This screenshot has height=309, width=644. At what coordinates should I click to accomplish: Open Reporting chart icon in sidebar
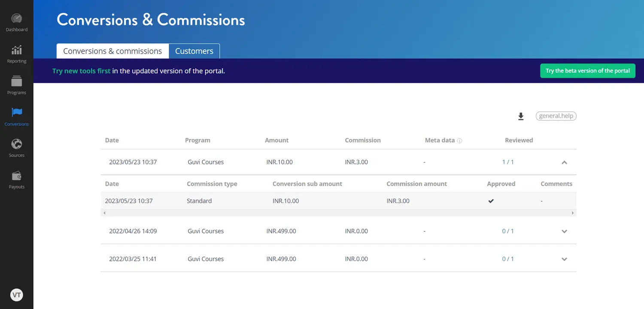coord(16,51)
